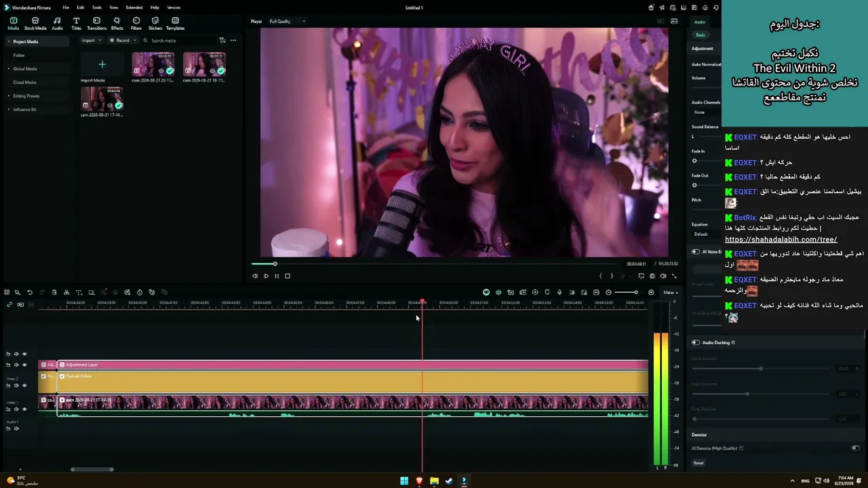868x488 pixels.
Task: Open the Import dropdown
Action: (91, 40)
